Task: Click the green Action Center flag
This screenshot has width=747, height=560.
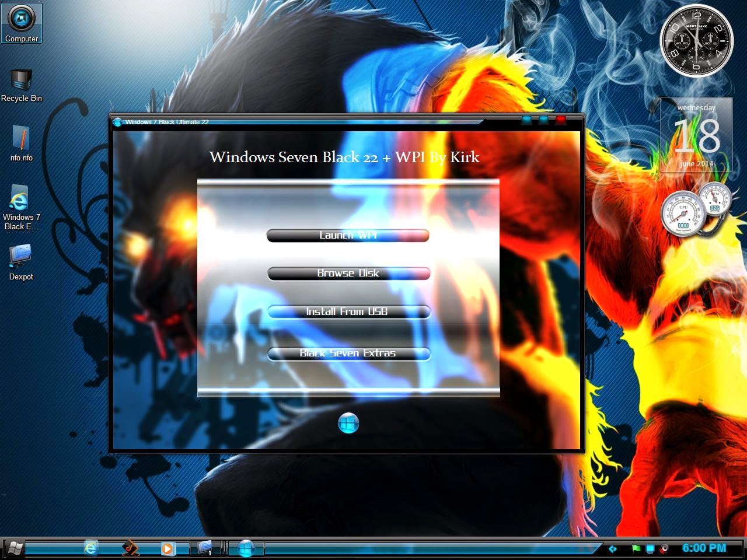Action: pos(636,549)
